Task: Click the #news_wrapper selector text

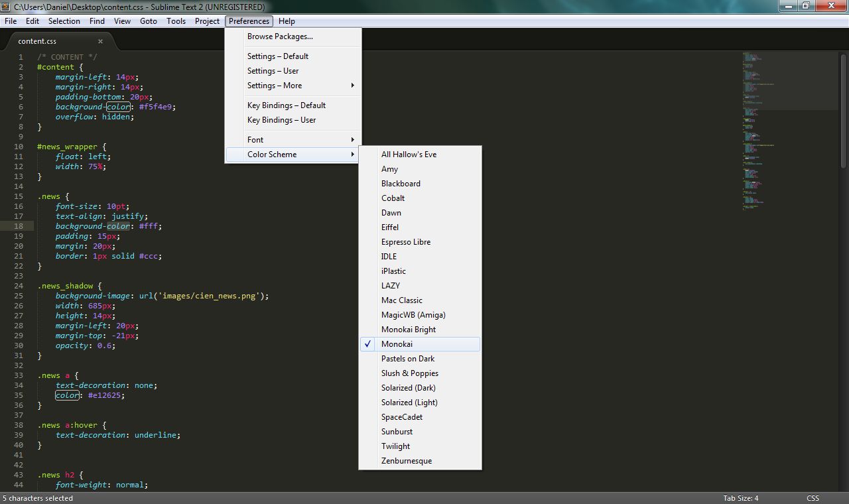Action: [x=67, y=147]
